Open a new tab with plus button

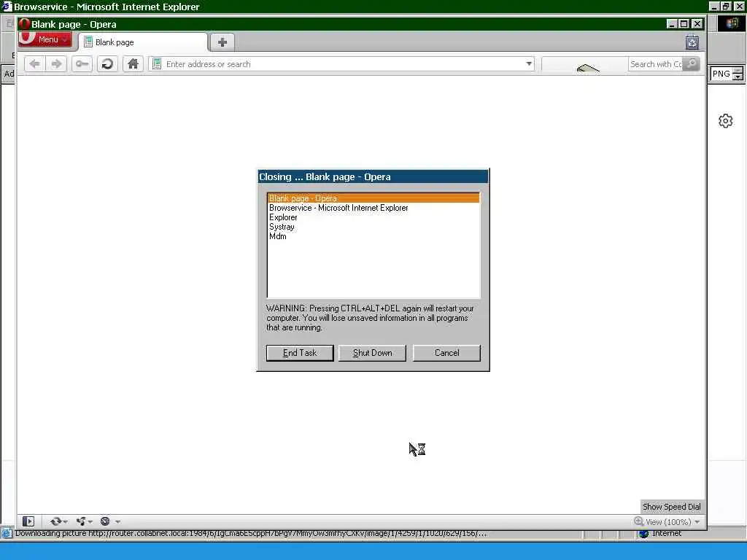tap(222, 42)
